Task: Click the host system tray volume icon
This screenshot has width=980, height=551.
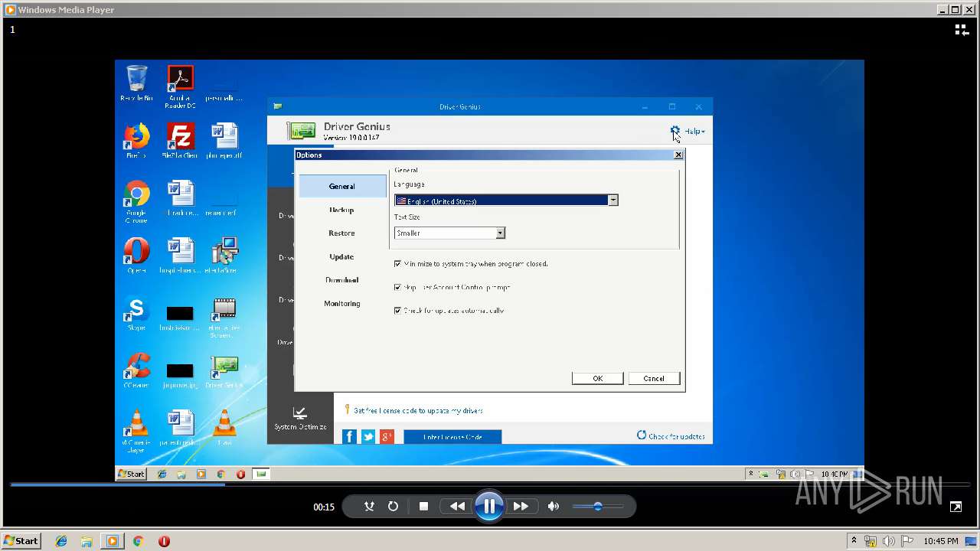Action: [890, 541]
